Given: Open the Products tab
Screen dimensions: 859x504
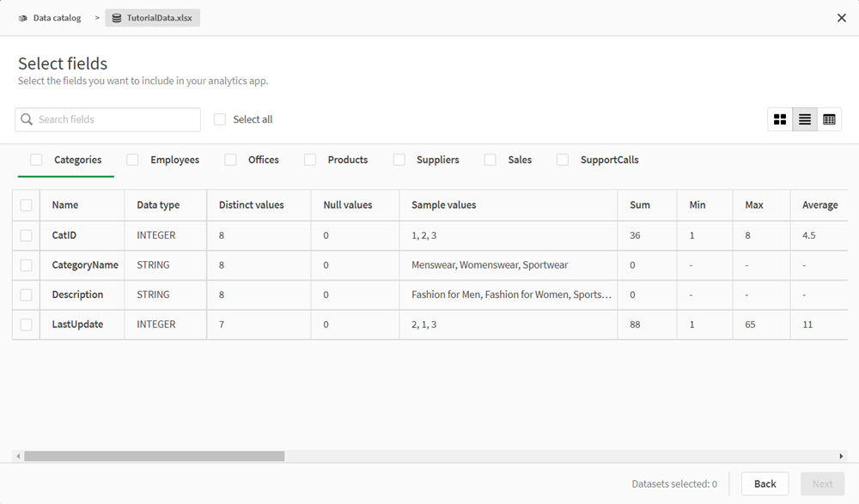Looking at the screenshot, I should [347, 160].
